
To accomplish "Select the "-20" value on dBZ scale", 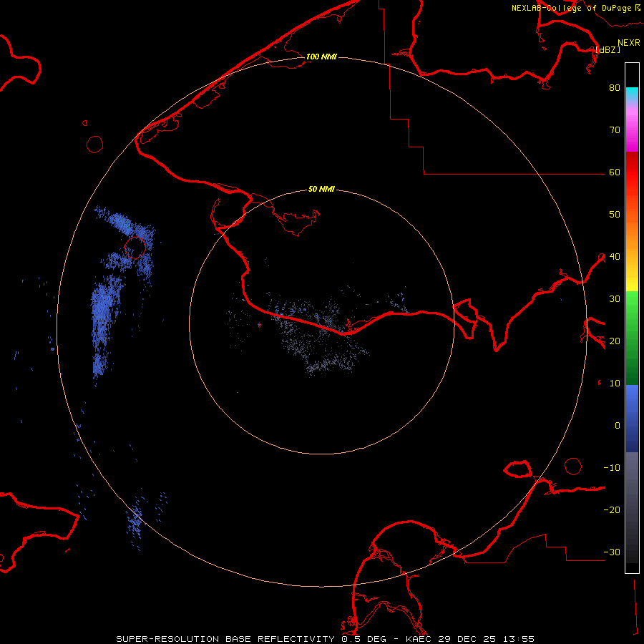I will click(612, 510).
